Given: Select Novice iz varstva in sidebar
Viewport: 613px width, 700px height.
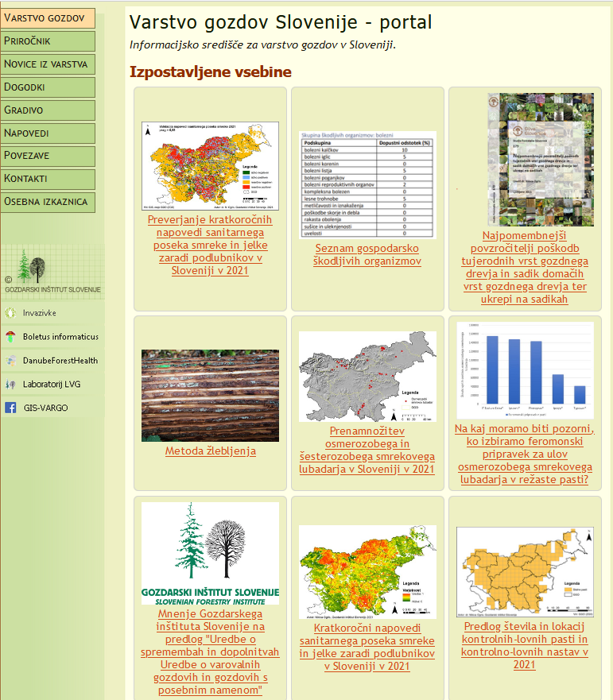Looking at the screenshot, I should 48,64.
